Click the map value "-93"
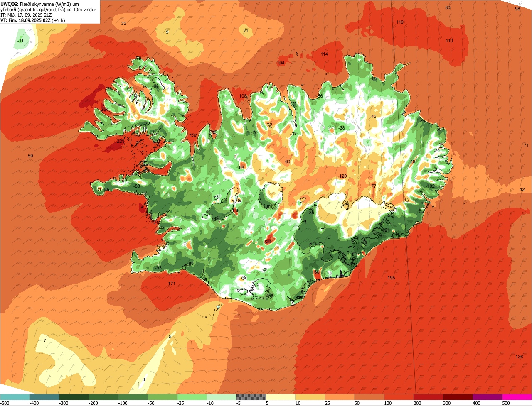The width and height of the screenshot is (532, 406). click(x=158, y=268)
